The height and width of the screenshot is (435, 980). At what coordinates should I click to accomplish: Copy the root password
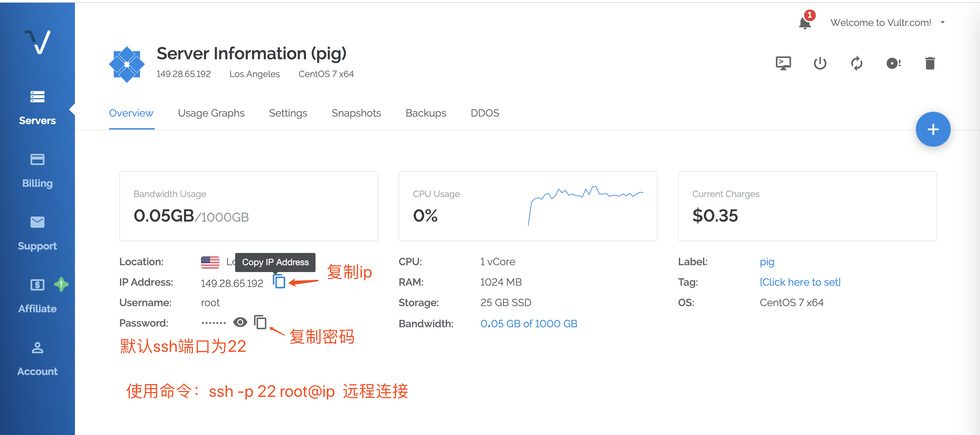(x=261, y=322)
